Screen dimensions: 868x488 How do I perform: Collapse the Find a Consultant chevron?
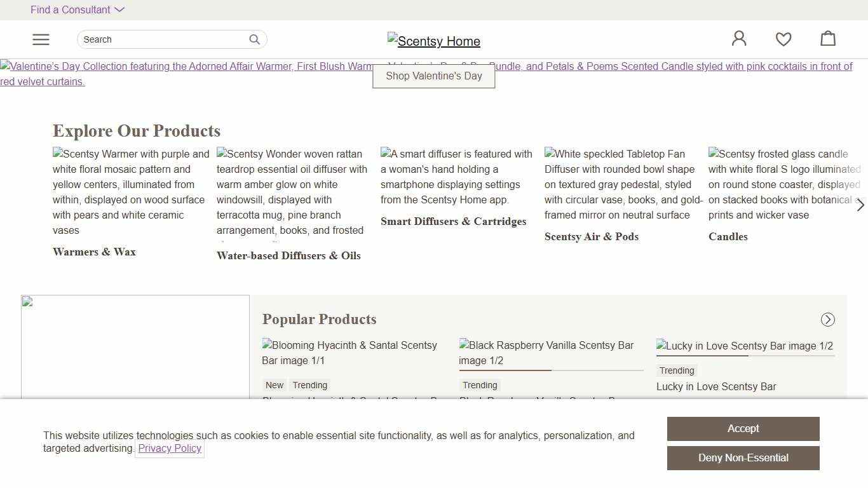point(119,10)
